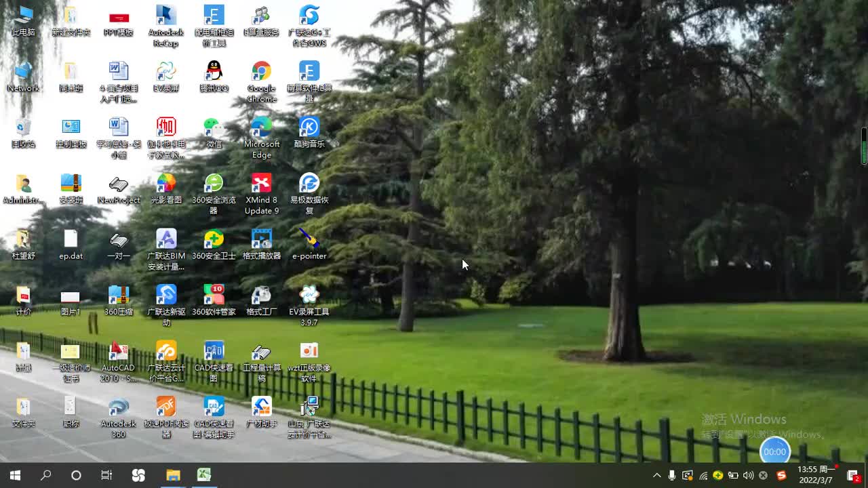This screenshot has width=868, height=488.
Task: Select 4-雷合项目 Word document icon
Action: (x=119, y=82)
